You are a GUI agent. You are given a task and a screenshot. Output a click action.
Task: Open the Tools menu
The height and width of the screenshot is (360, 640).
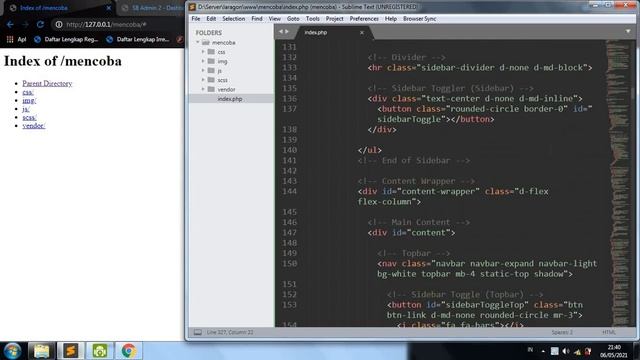[313, 19]
